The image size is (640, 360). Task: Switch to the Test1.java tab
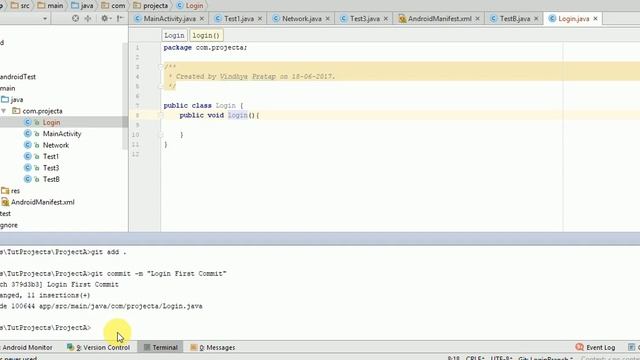(x=239, y=19)
